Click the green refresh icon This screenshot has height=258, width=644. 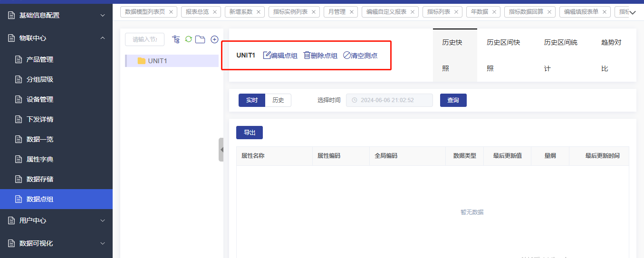point(188,39)
